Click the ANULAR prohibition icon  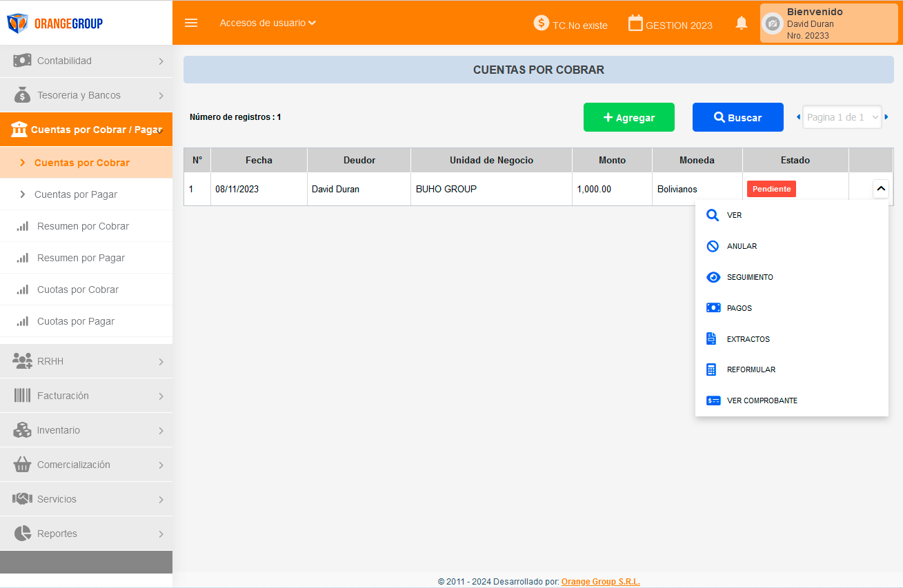713,246
